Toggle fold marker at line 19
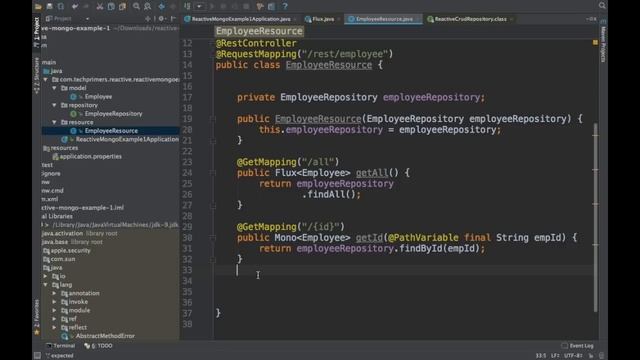This screenshot has width=640, height=360. 213,119
